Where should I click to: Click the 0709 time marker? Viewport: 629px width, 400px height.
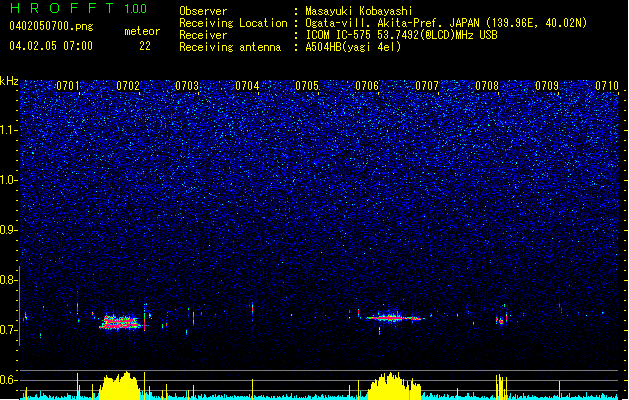point(547,86)
